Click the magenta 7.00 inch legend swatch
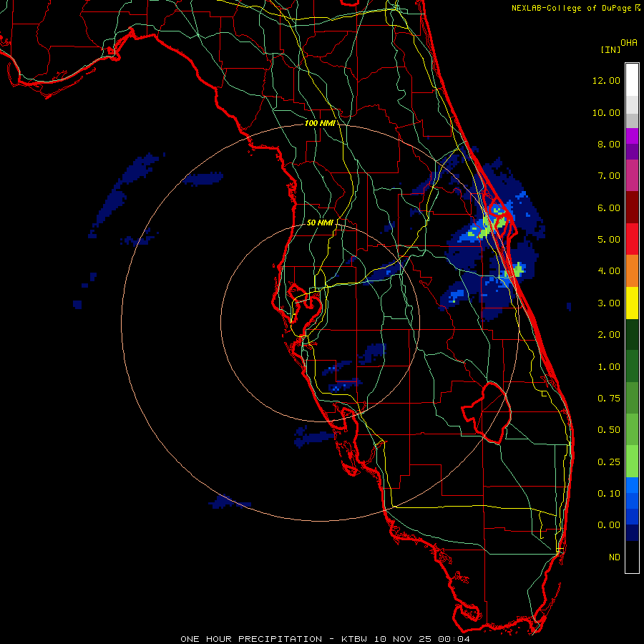 [632, 176]
